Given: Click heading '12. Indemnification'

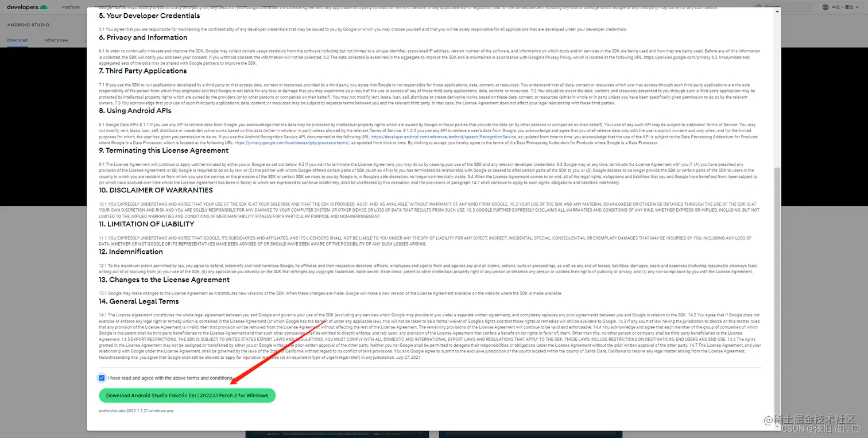Looking at the screenshot, I should (131, 251).
